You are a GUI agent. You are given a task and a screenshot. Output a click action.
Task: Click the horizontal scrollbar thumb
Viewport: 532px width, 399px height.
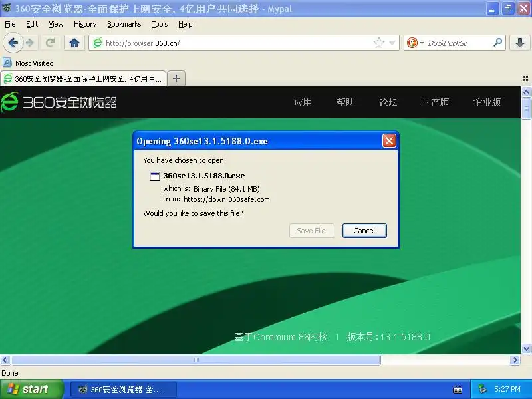[196, 360]
